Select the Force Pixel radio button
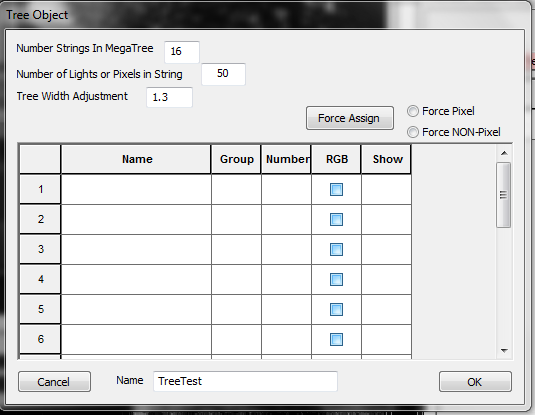This screenshot has width=535, height=415. click(x=413, y=111)
